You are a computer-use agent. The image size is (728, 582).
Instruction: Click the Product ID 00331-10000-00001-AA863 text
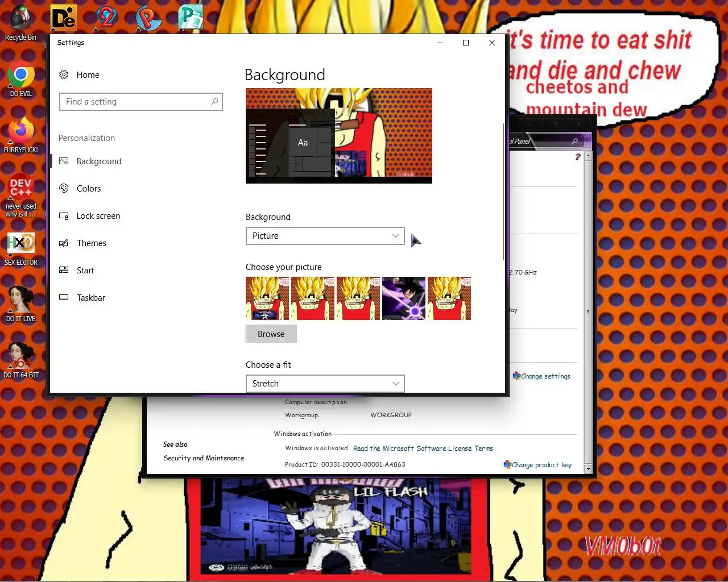pos(345,464)
